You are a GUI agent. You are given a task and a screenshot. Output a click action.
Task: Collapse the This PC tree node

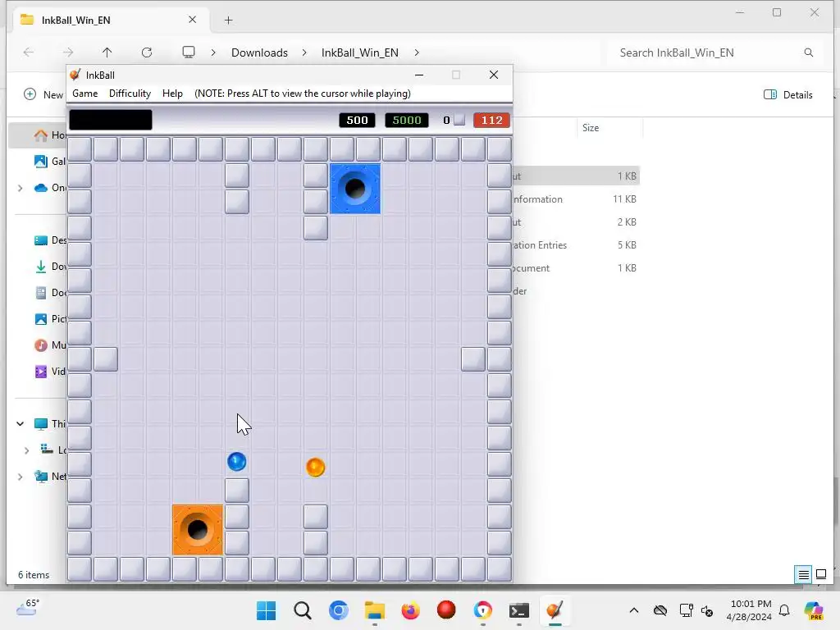point(21,424)
